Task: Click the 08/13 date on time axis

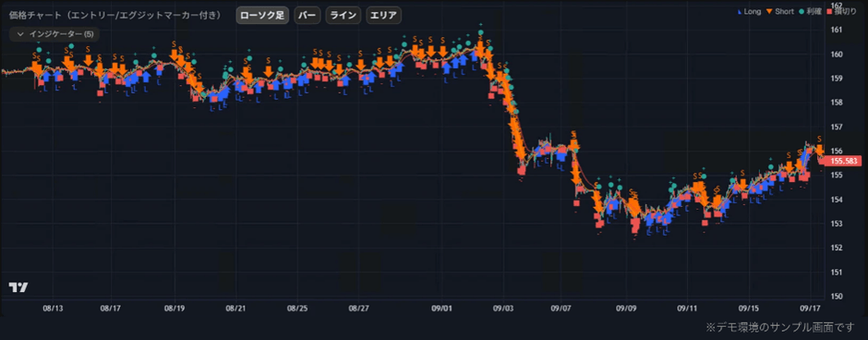Action: [x=52, y=306]
